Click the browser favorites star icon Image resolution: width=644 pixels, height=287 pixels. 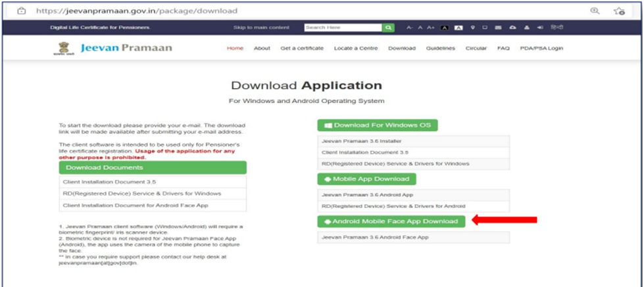click(619, 11)
